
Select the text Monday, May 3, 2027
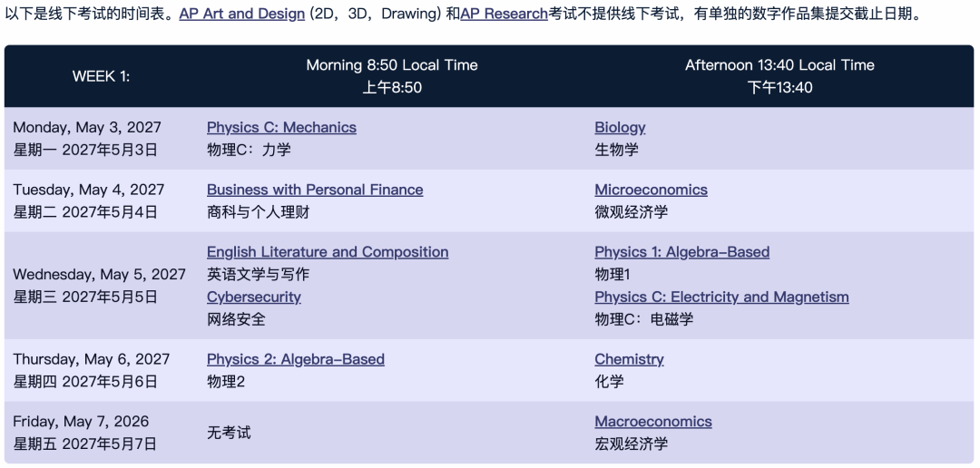[87, 128]
